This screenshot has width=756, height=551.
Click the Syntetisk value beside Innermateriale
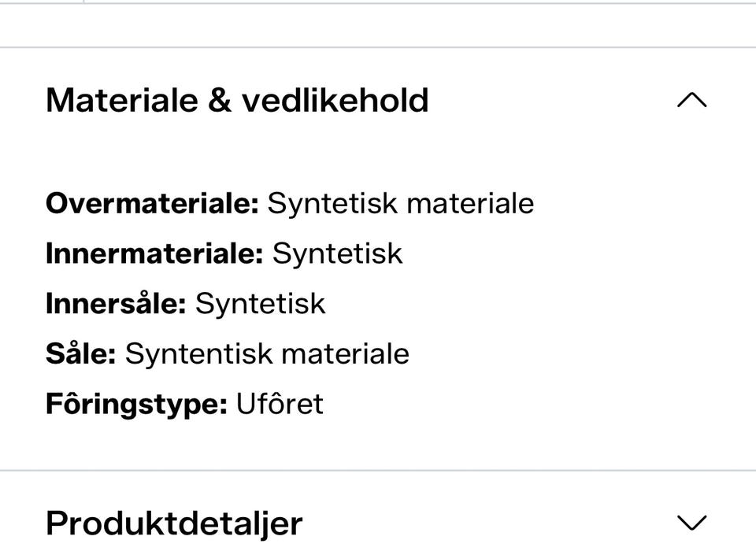click(338, 254)
